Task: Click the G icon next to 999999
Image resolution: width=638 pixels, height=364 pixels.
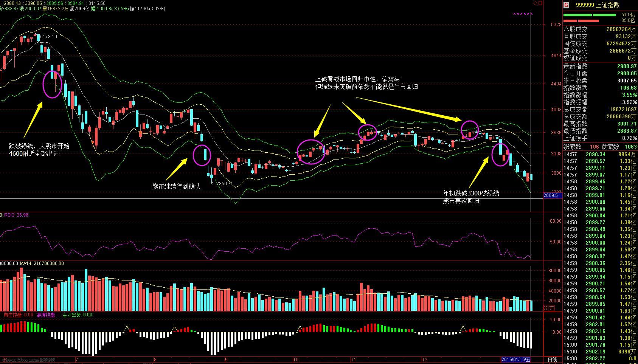Action: [566, 5]
